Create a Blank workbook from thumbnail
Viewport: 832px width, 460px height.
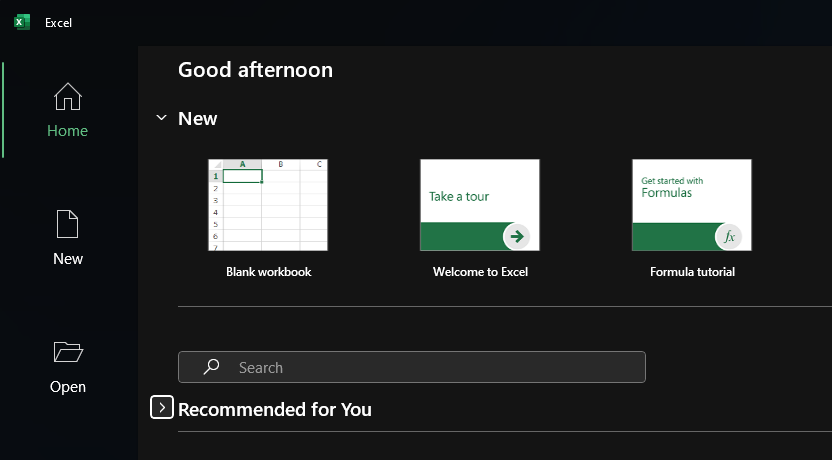pos(268,205)
